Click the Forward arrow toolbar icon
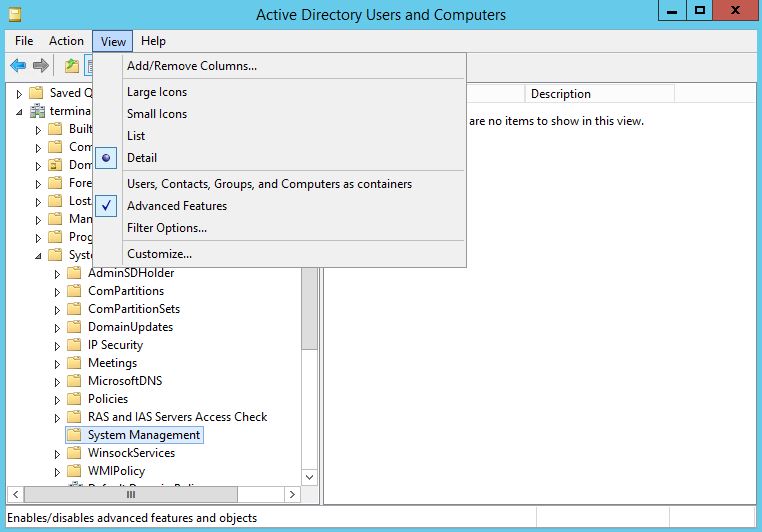Viewport: 762px width, 532px height. tap(41, 65)
